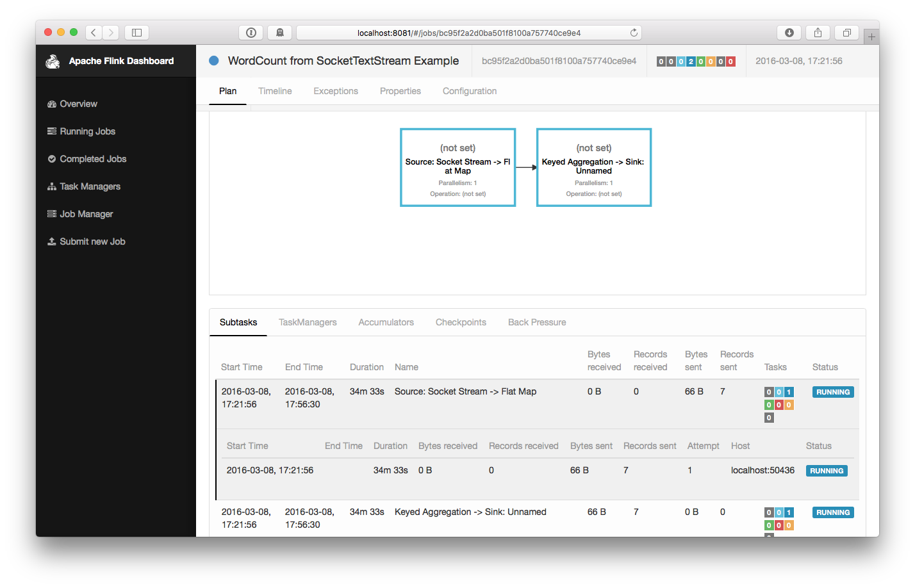Go to Running Jobs in sidebar
The image size is (915, 588).
tap(87, 131)
